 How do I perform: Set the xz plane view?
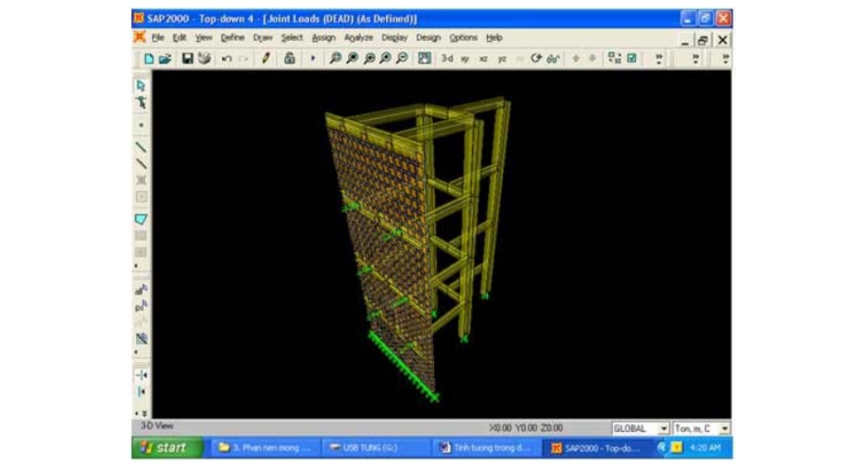(x=483, y=59)
